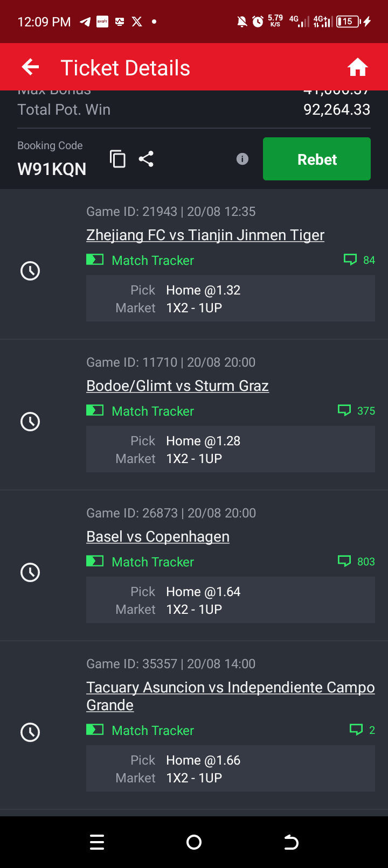The height and width of the screenshot is (868, 388).
Task: View 375 comments on Bodoe/Glimt match
Action: (x=356, y=411)
